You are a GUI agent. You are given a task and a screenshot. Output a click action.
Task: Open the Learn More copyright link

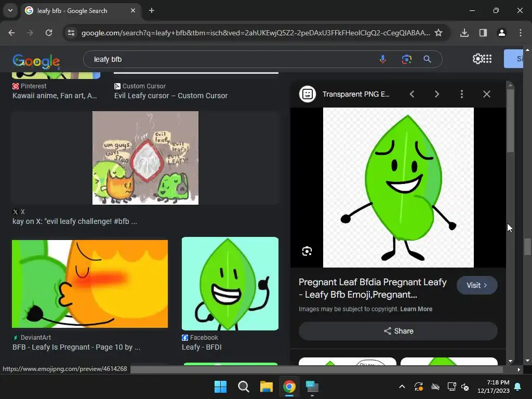pyautogui.click(x=416, y=309)
